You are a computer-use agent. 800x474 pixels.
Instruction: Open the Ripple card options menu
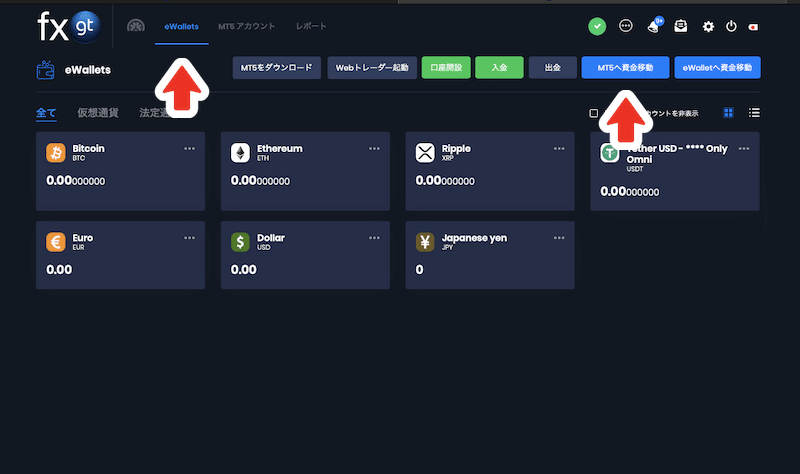[x=559, y=148]
